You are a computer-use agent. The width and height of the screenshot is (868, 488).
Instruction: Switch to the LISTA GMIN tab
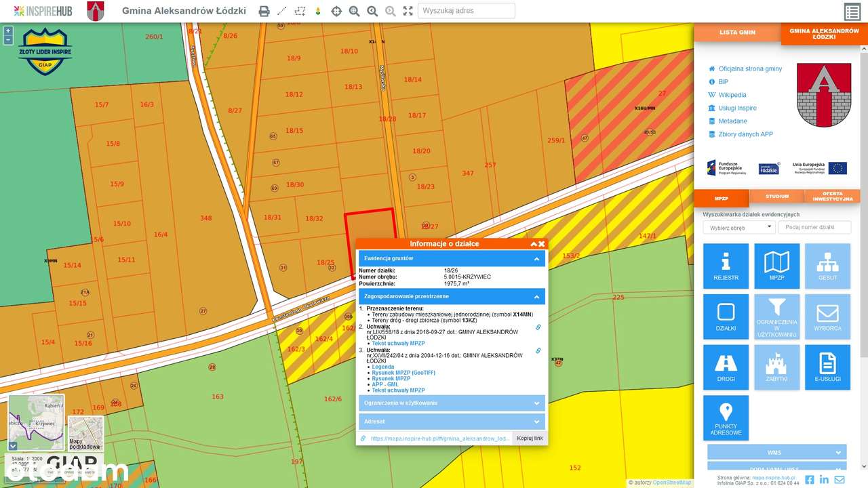coord(737,32)
